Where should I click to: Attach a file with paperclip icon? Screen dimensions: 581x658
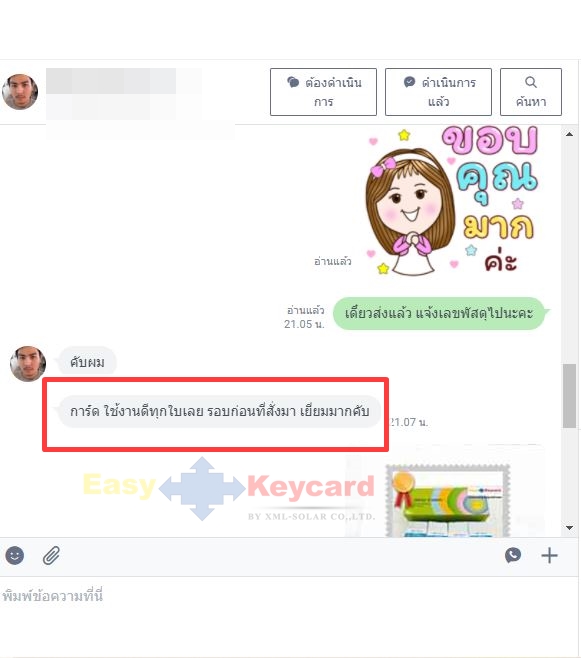pos(52,556)
